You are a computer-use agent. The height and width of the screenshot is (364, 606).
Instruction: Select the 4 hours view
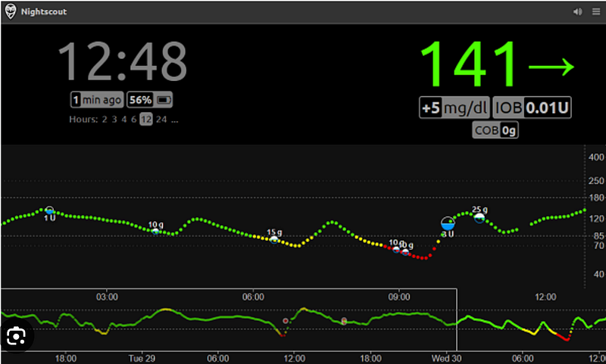coord(124,120)
